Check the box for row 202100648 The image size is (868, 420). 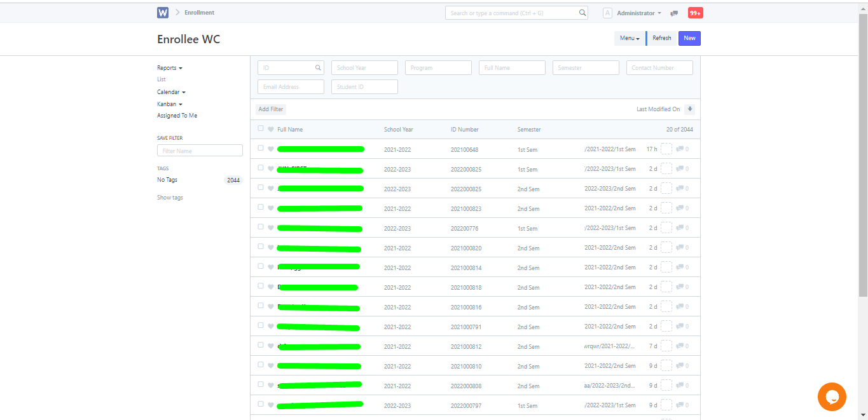tap(261, 148)
